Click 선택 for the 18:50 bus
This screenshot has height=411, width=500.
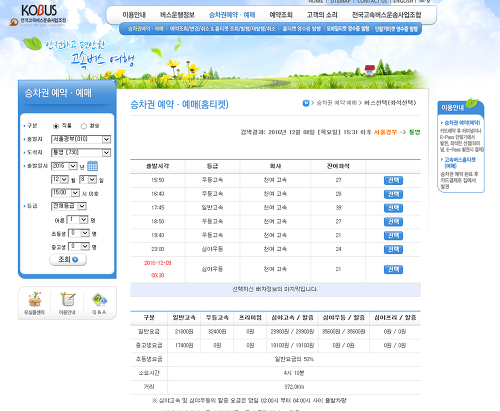[393, 222]
